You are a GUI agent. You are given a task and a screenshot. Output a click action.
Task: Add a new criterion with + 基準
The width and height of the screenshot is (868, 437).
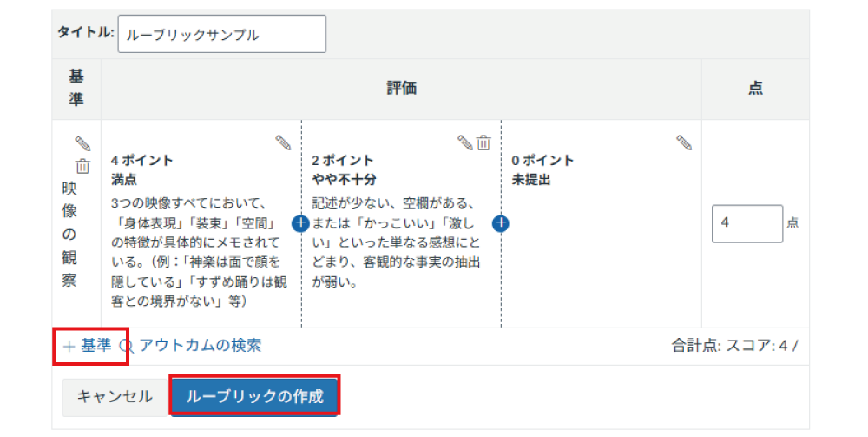tap(88, 346)
